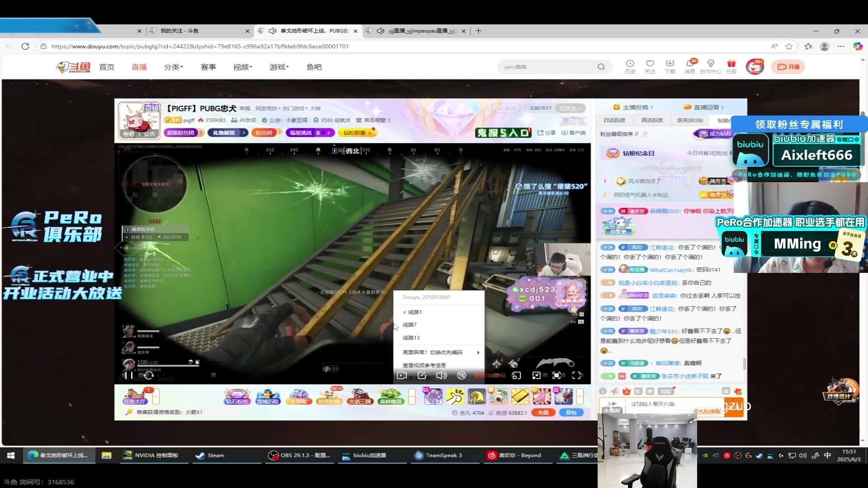Open the 鱼吧 navigation tab

(x=314, y=67)
